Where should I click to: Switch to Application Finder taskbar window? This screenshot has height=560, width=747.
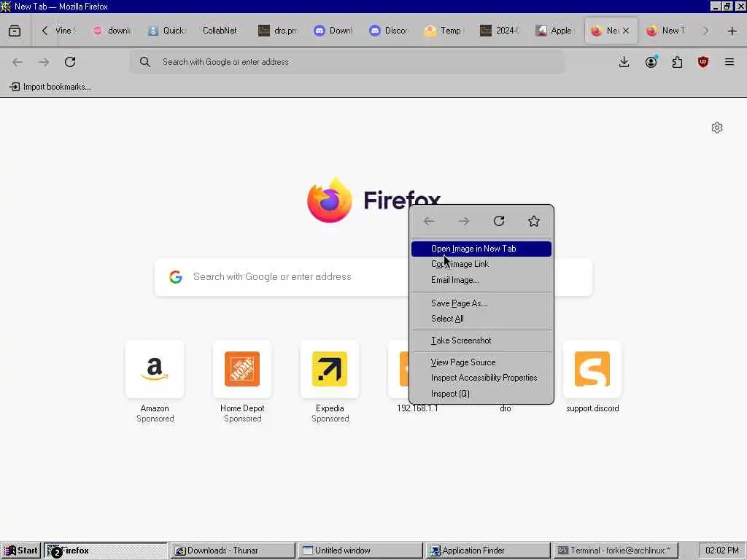tap(488, 551)
